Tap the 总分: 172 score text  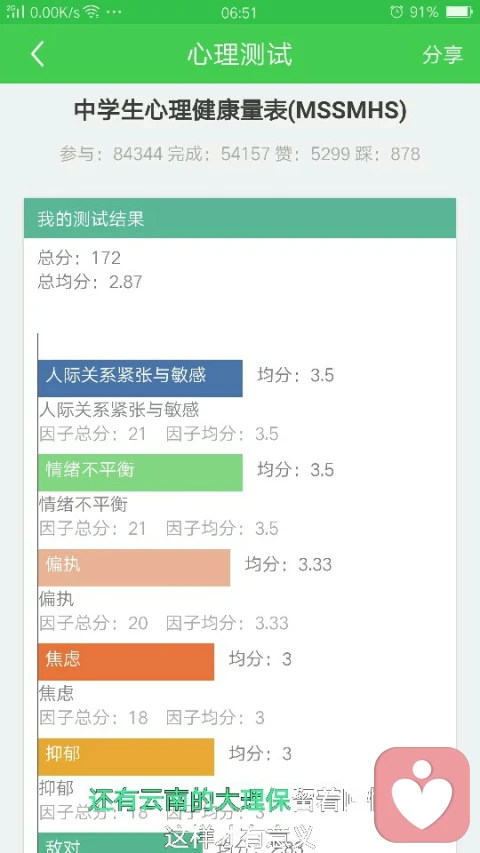pos(79,257)
